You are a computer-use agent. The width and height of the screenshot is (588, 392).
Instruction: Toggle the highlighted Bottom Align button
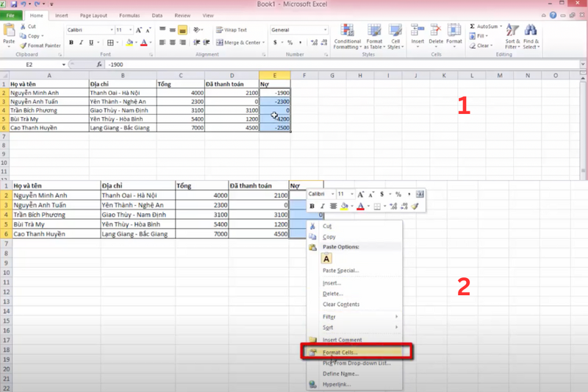[182, 30]
